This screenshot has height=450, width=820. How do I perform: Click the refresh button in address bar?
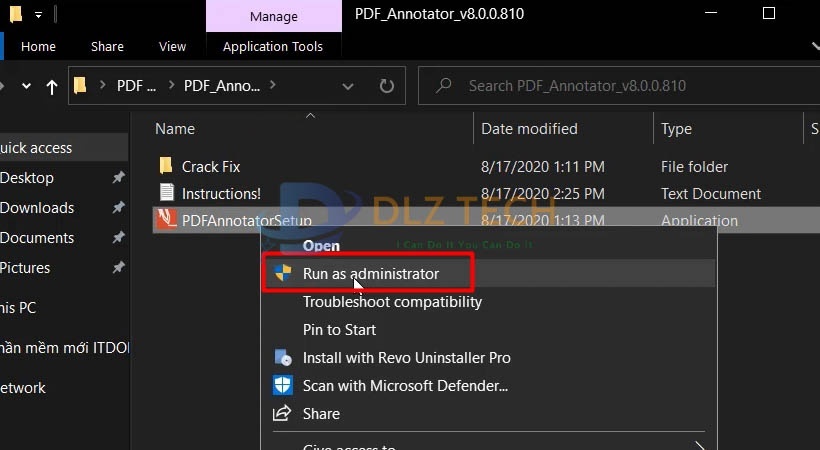click(x=386, y=86)
